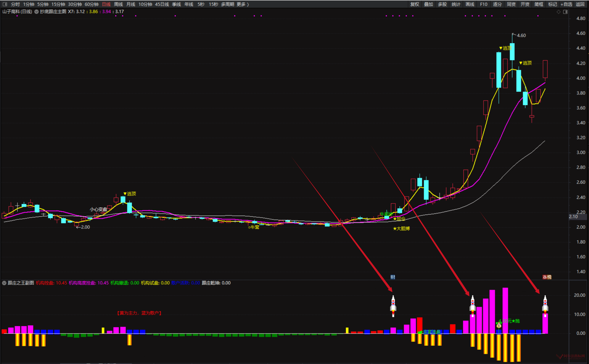Image resolution: width=589 pixels, height=364 pixels.
Task: Click the diamond icon above price axis
Action: click(x=558, y=12)
